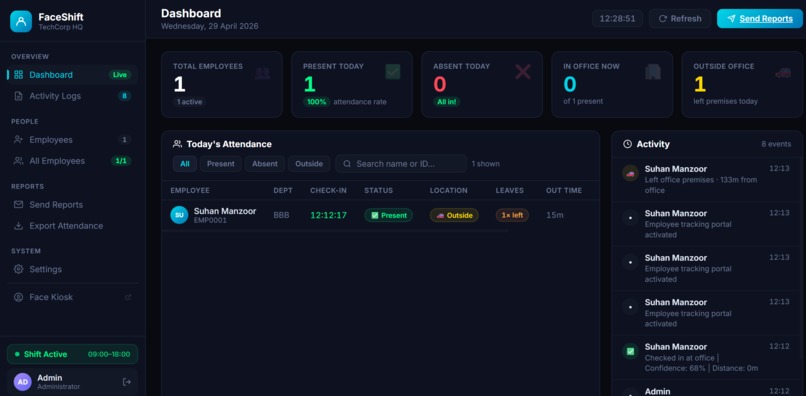Click the 1x left leaves badge

point(512,215)
